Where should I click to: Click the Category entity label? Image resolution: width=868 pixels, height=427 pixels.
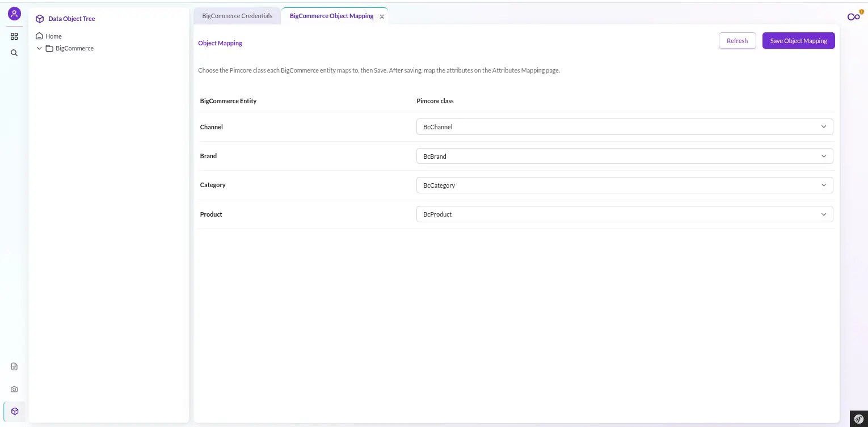tap(213, 185)
